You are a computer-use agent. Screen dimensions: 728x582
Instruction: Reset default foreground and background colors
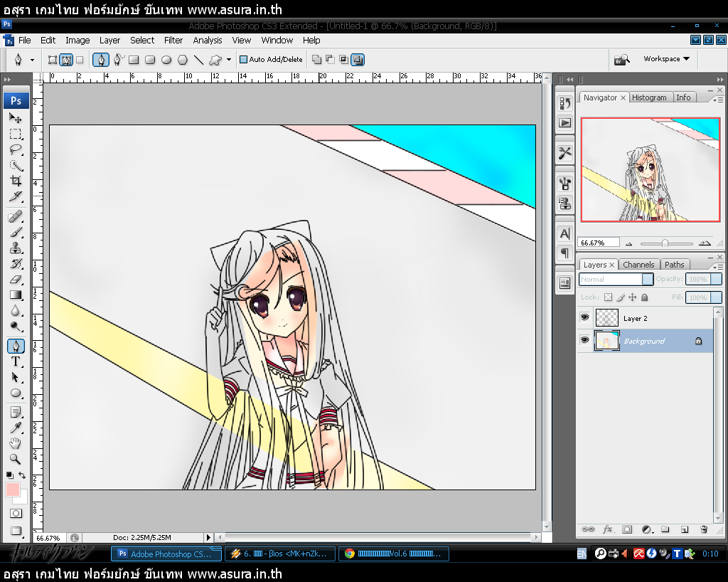pos(9,475)
